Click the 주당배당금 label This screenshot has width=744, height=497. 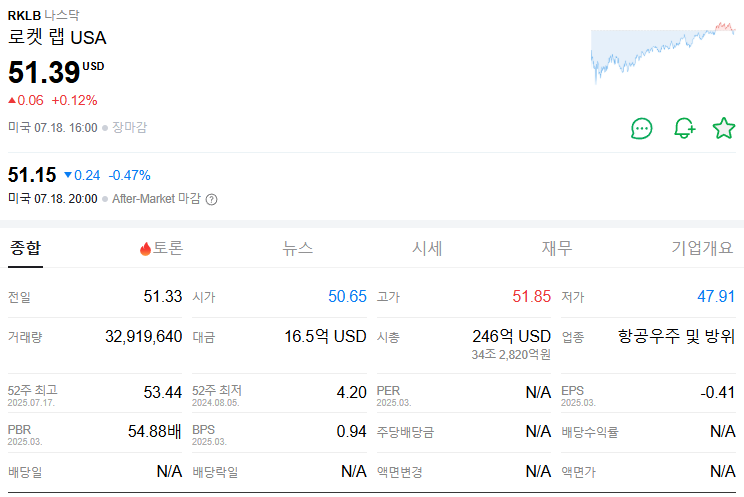coord(405,432)
